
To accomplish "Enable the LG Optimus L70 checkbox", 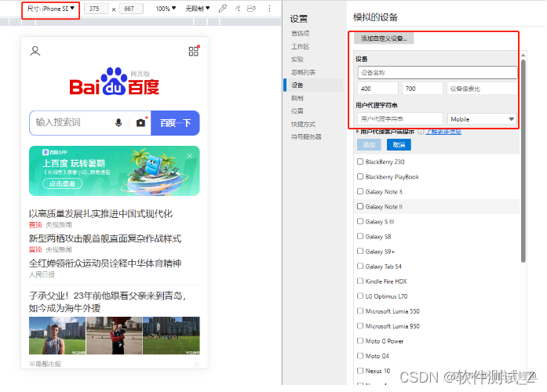I will click(x=360, y=296).
